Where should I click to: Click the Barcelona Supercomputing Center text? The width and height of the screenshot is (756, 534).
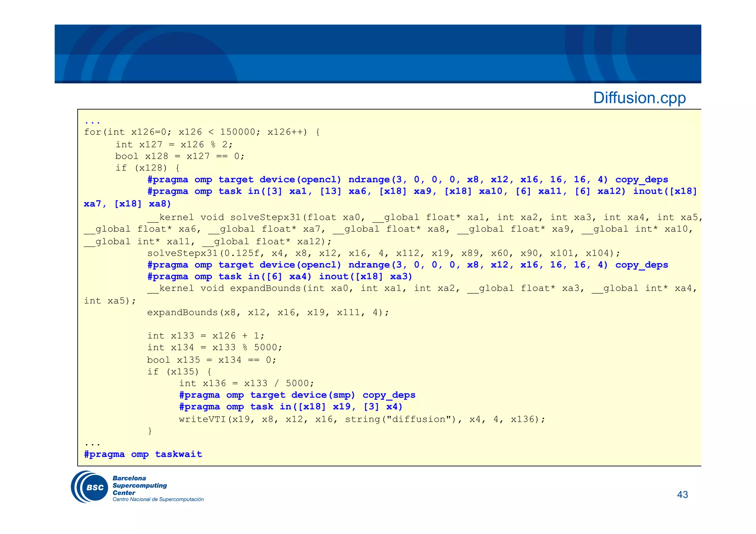click(140, 485)
